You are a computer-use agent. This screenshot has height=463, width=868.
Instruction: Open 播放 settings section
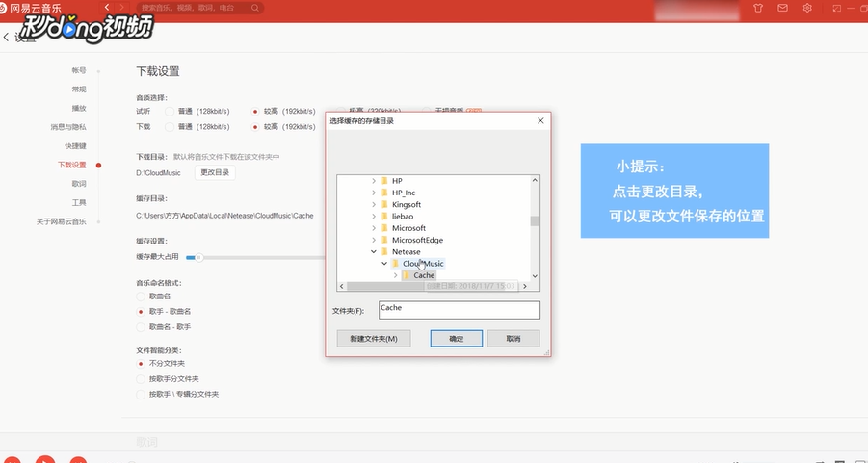click(79, 108)
